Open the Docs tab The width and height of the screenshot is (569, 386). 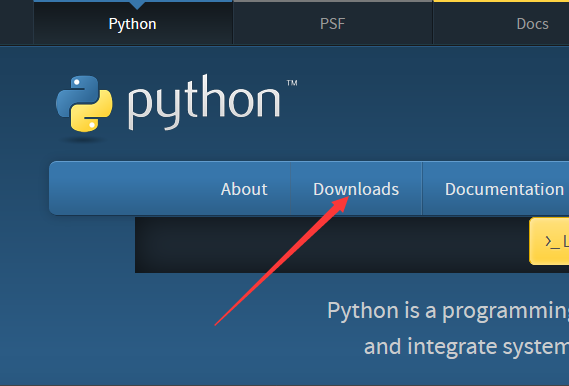(x=532, y=24)
